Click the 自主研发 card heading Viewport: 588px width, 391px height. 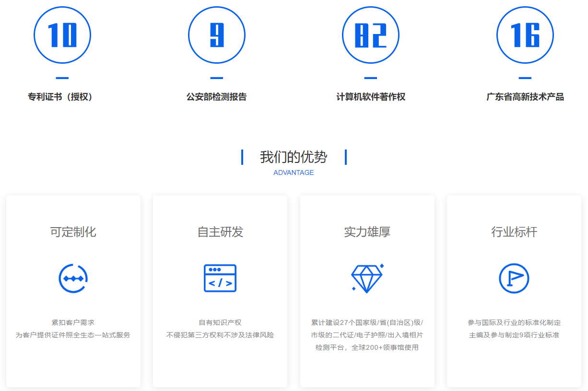pyautogui.click(x=220, y=232)
